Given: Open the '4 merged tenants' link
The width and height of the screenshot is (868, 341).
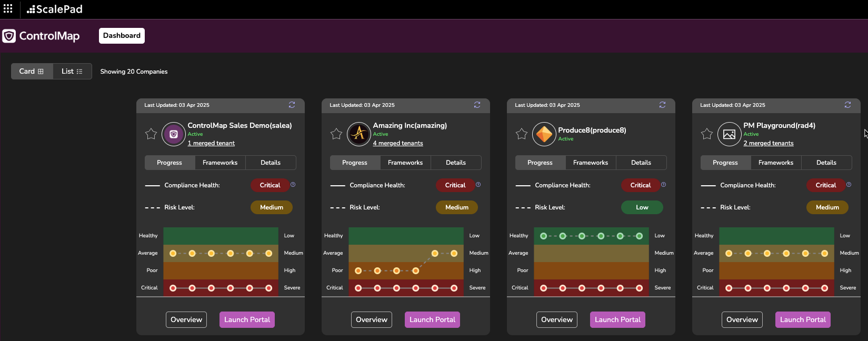Looking at the screenshot, I should tap(398, 143).
